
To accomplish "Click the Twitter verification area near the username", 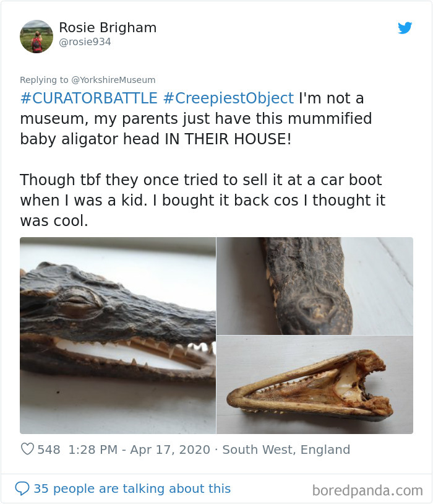I will point(406,28).
